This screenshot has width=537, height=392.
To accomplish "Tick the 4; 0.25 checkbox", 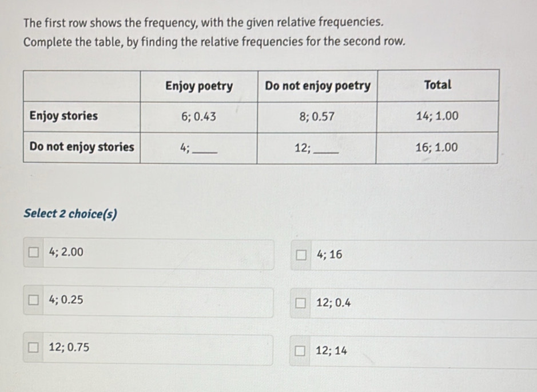I will [35, 299].
